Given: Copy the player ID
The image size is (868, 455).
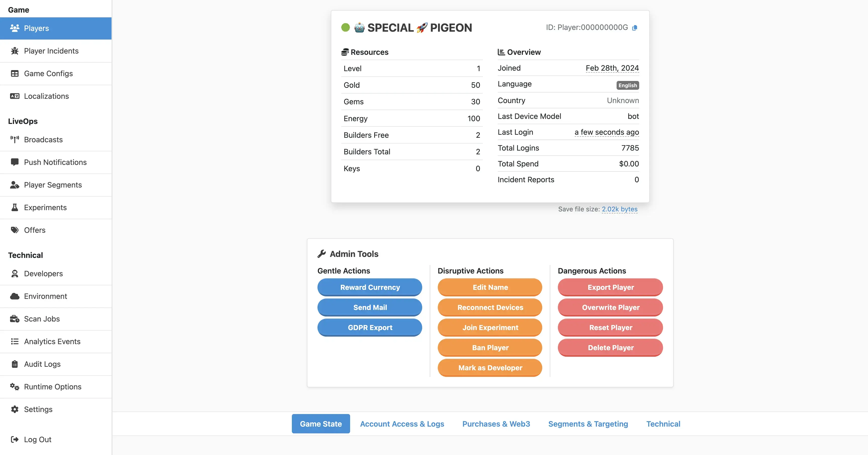Looking at the screenshot, I should click(635, 28).
